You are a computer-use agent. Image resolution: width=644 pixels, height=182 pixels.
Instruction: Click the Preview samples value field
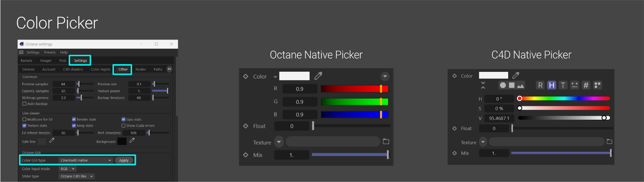(64, 84)
